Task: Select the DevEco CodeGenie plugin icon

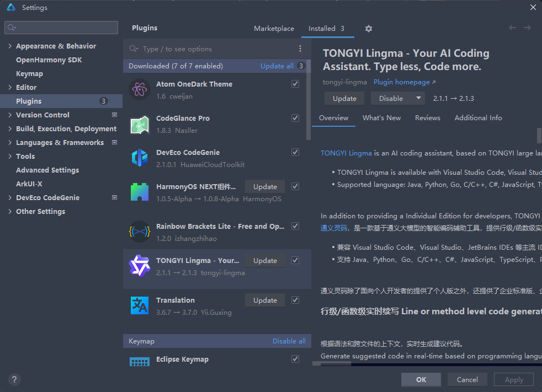Action: coord(139,158)
